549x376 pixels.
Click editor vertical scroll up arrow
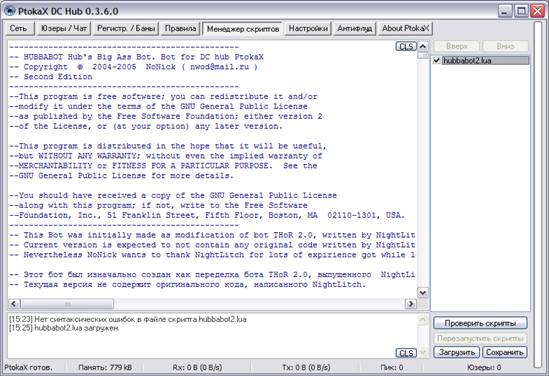[x=423, y=46]
